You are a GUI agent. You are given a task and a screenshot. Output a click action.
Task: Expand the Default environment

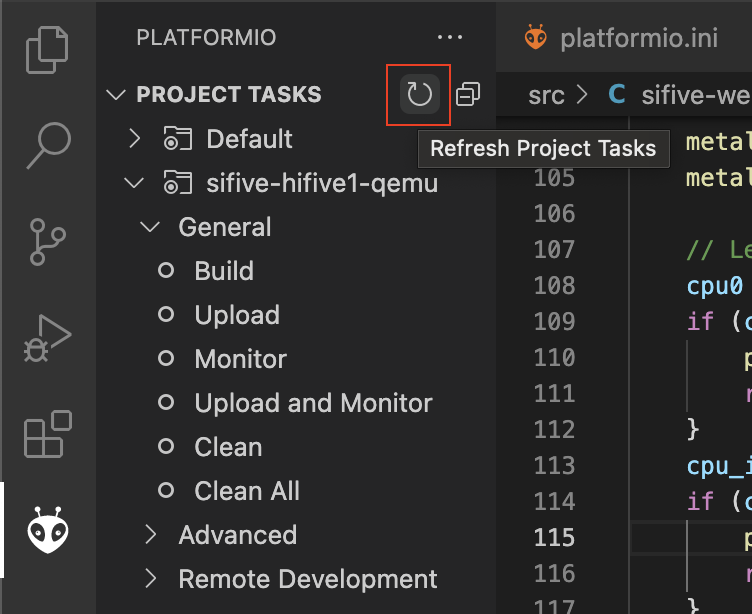[x=135, y=139]
